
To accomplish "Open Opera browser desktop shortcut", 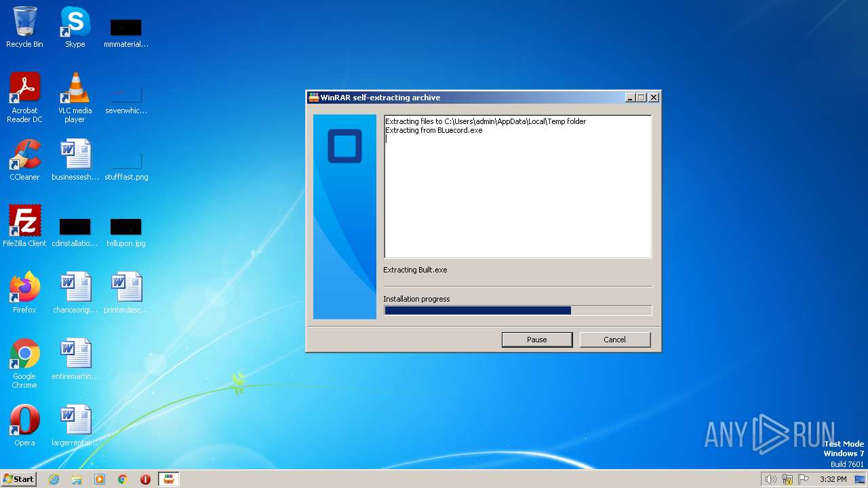I will [24, 426].
